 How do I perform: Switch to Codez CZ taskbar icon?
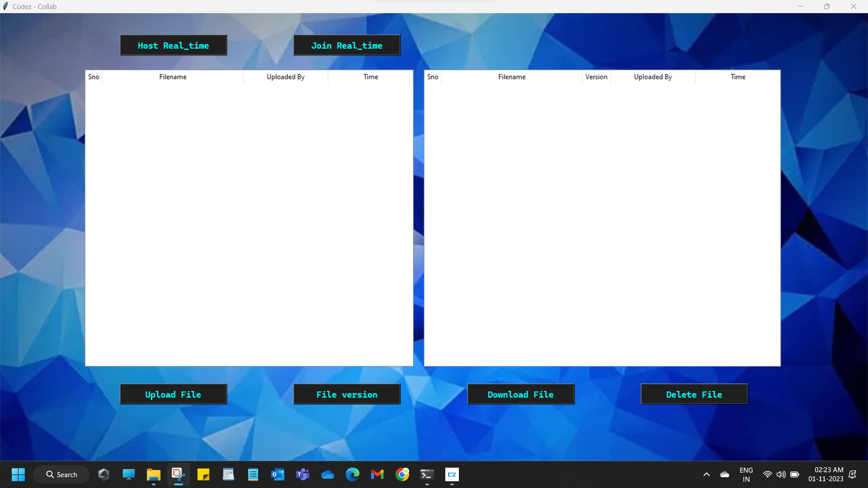click(452, 474)
